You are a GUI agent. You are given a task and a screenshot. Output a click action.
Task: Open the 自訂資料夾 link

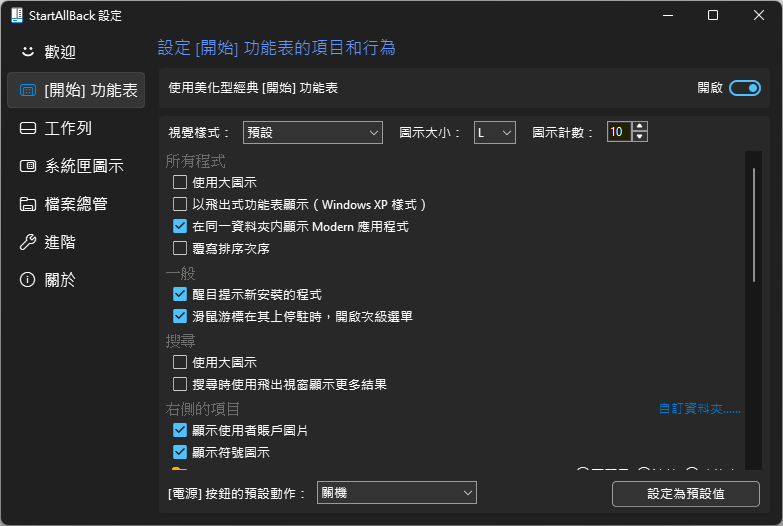click(x=699, y=408)
